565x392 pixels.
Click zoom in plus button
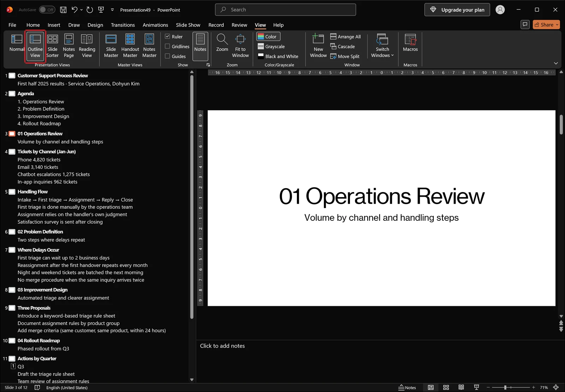(533, 387)
